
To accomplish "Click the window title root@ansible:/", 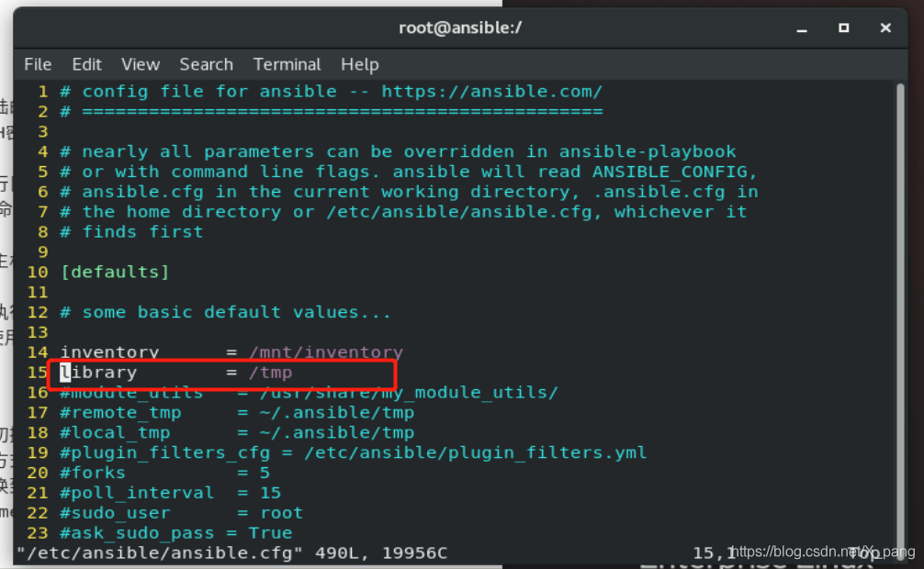I will (460, 28).
